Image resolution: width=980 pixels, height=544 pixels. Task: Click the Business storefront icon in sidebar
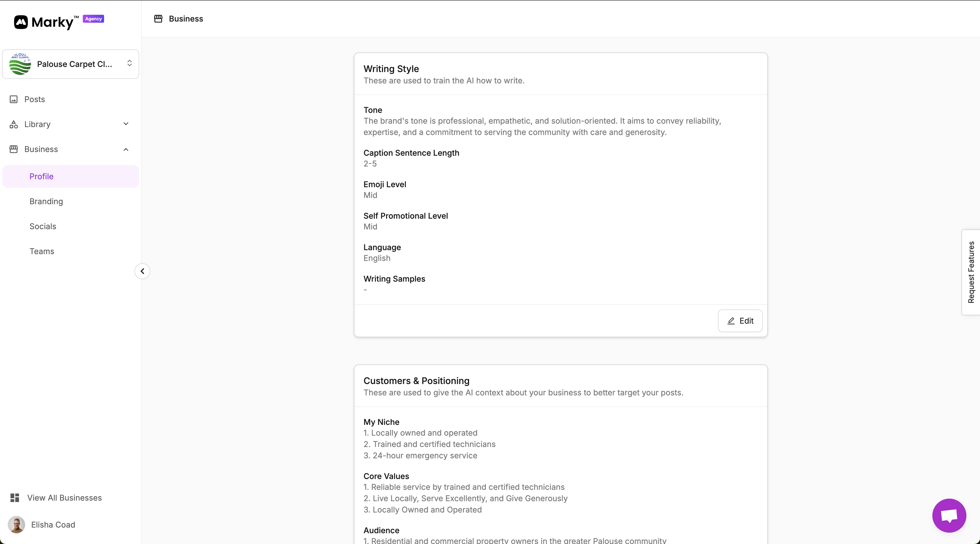(x=14, y=149)
